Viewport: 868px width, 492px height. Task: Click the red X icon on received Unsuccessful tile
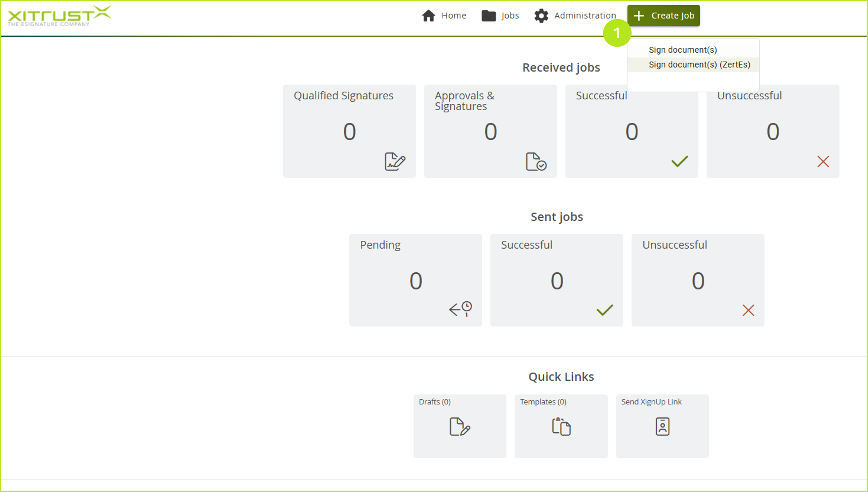pyautogui.click(x=823, y=162)
